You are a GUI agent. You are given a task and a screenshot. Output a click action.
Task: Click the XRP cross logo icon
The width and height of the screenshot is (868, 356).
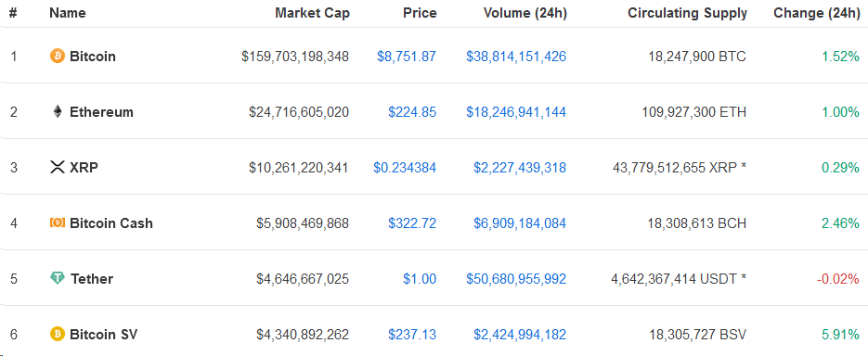coord(57,167)
